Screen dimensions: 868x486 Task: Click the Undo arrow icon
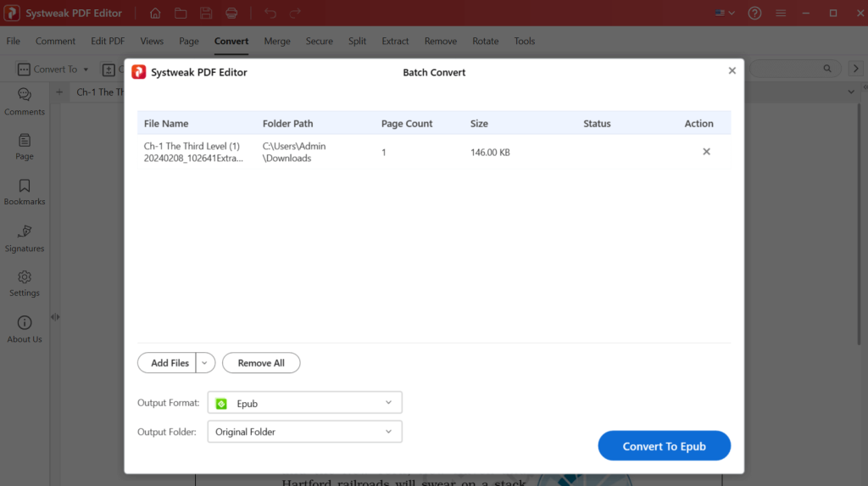(x=270, y=13)
